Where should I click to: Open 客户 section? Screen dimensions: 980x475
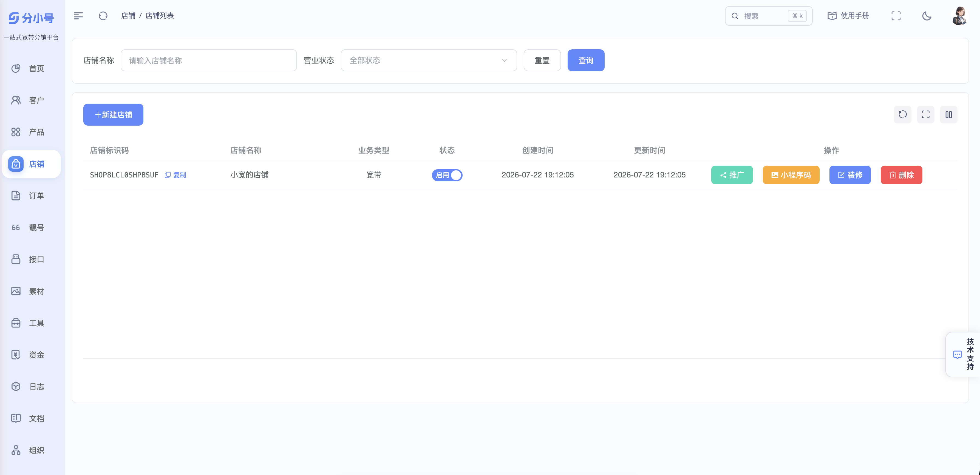pos(32,100)
